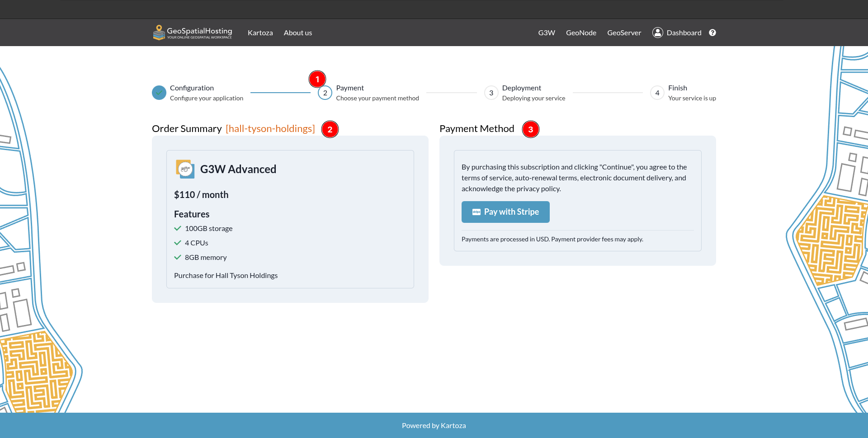Click the 100GB storage feature text
Viewport: 868px width, 438px height.
click(x=208, y=228)
